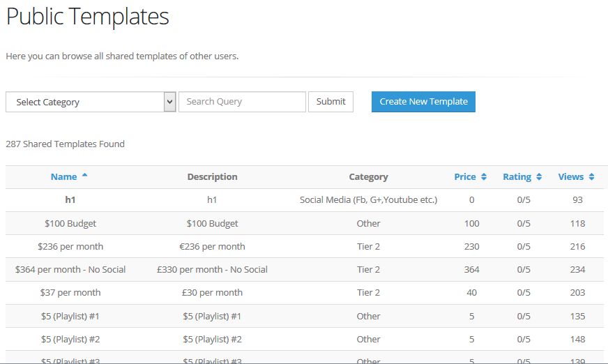
Task: Focus the Search Query text field
Action: [x=242, y=102]
